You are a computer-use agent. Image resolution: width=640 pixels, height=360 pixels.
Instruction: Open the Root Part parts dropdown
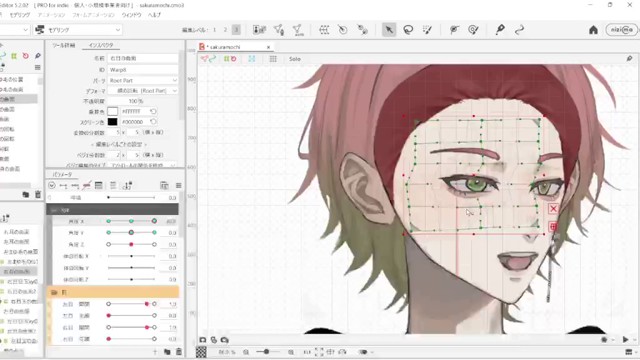click(x=143, y=80)
